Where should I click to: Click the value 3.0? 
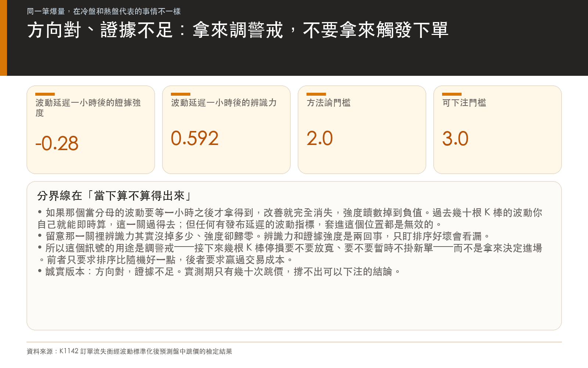pyautogui.click(x=455, y=138)
